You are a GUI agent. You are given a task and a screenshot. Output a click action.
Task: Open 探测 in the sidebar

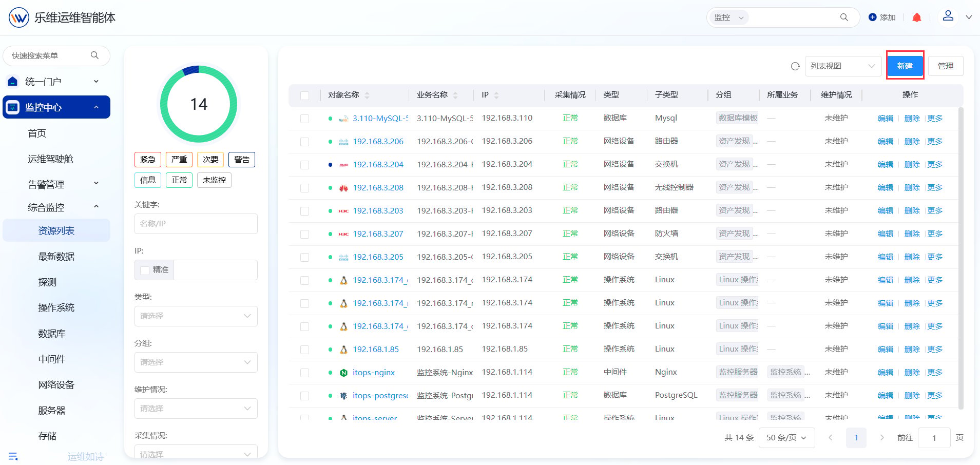point(47,282)
